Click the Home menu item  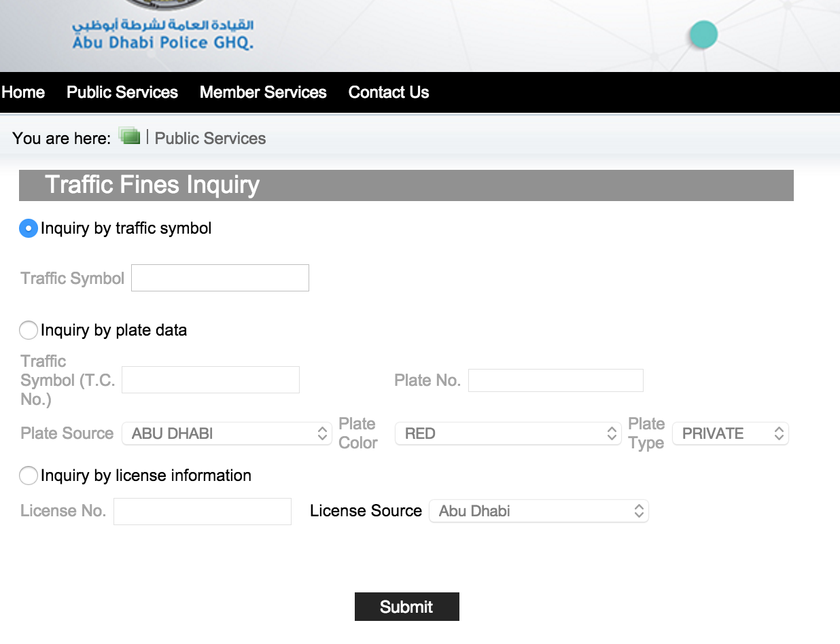pos(22,92)
